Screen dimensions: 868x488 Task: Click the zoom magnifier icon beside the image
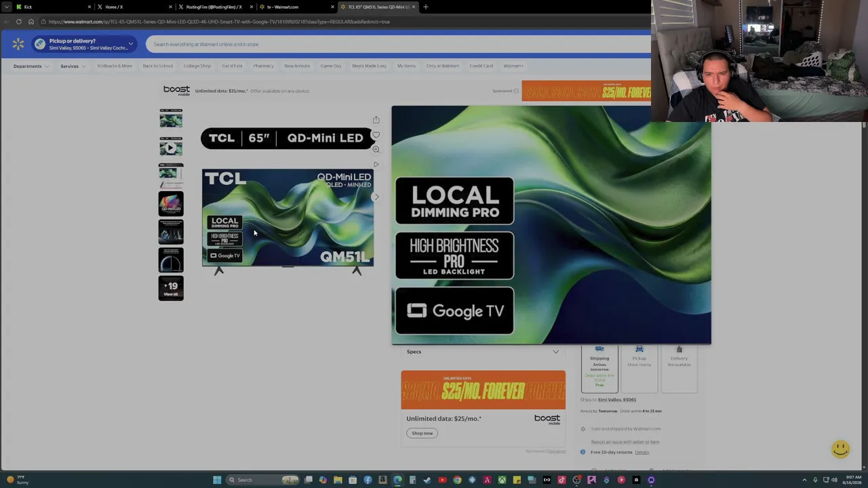point(376,149)
